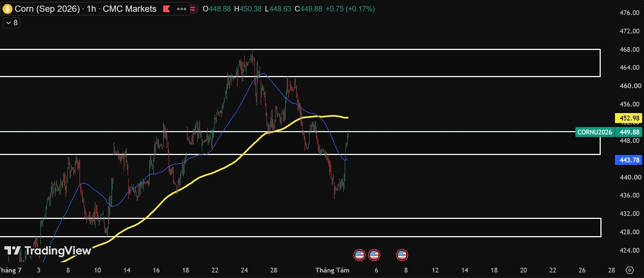This screenshot has width=644, height=278.
Task: Click the high price value H450.38
Action: click(x=248, y=9)
